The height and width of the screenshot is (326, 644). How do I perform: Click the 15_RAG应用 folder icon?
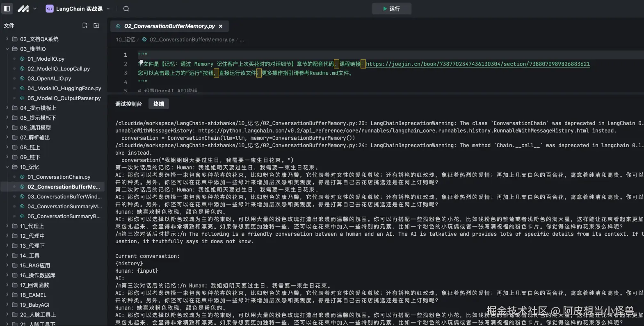click(15, 265)
